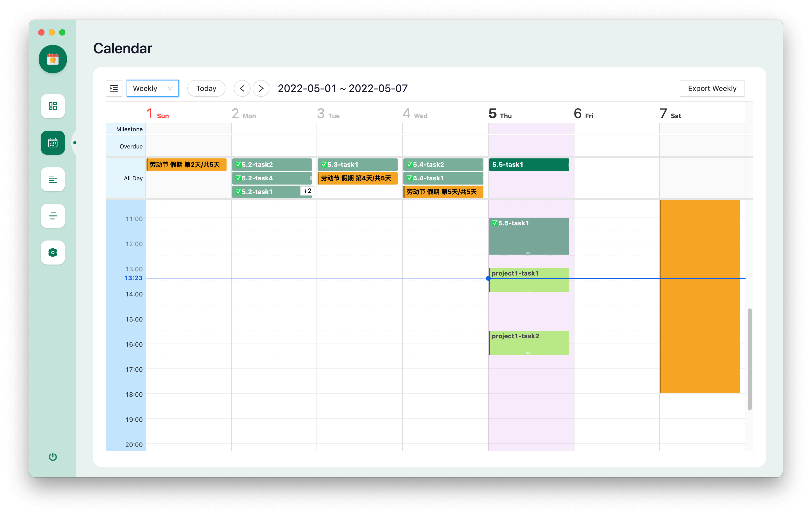Image resolution: width=812 pixels, height=516 pixels.
Task: Open the left-aligned list sidebar icon
Action: (53, 179)
